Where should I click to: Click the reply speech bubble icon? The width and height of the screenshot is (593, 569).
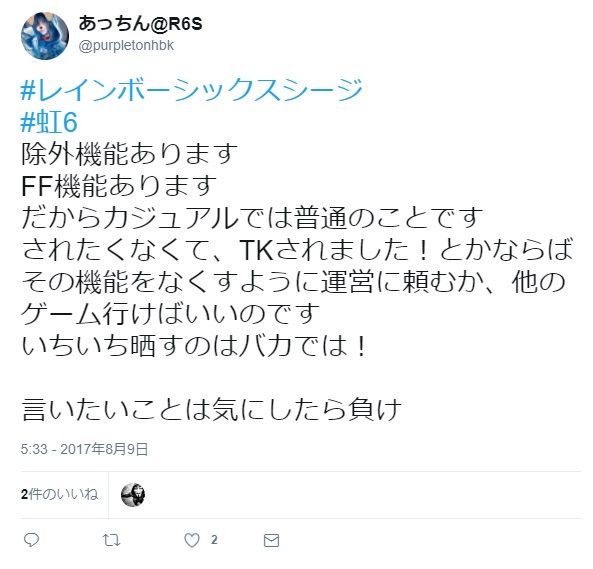[x=31, y=540]
